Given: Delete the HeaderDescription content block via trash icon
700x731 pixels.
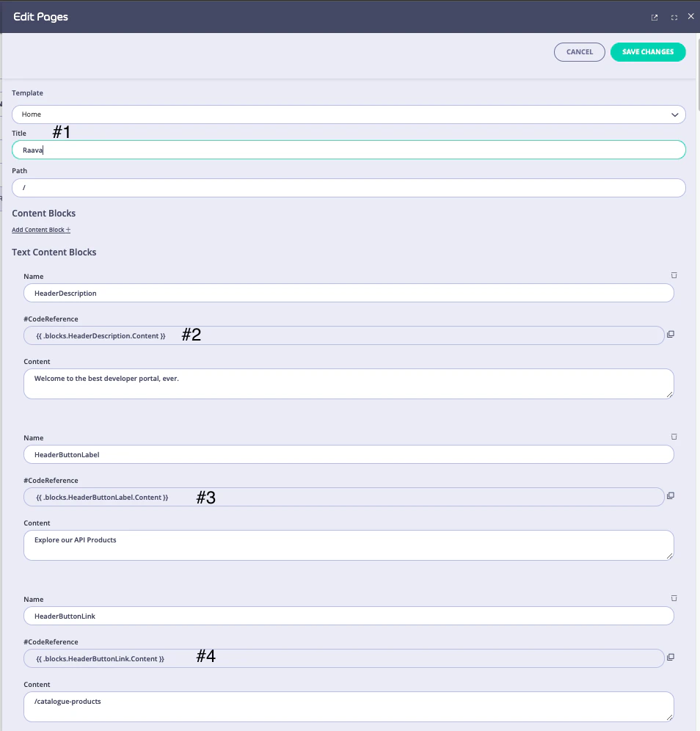Looking at the screenshot, I should coord(674,275).
